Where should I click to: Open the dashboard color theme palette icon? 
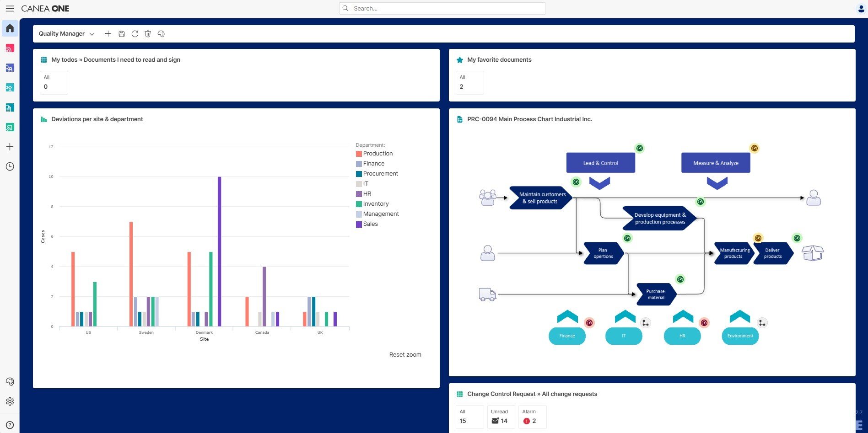point(161,33)
